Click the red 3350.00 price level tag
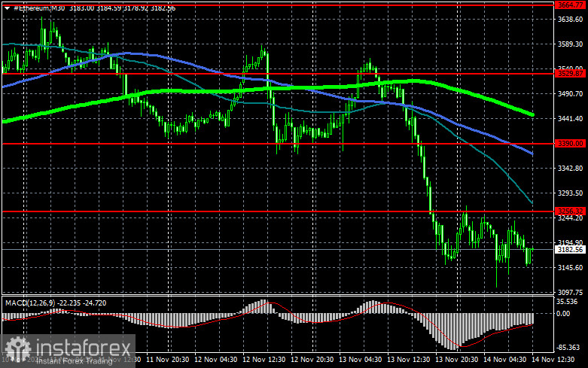The width and height of the screenshot is (588, 368). 570,143
